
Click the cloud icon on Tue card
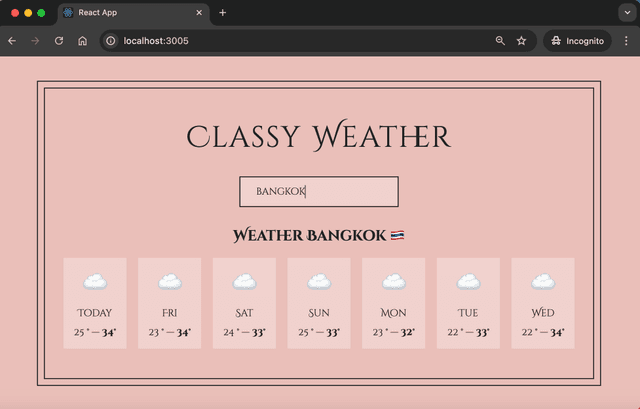pos(469,282)
